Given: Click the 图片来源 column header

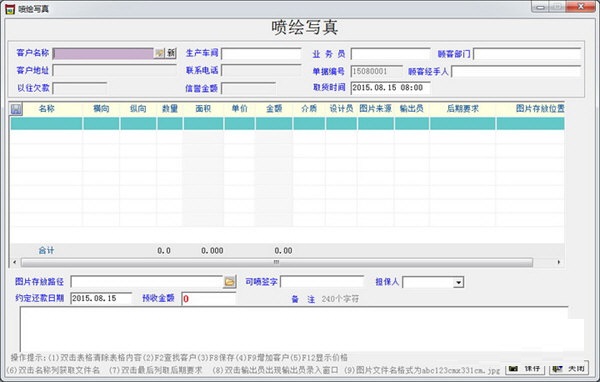Looking at the screenshot, I should click(x=376, y=109).
